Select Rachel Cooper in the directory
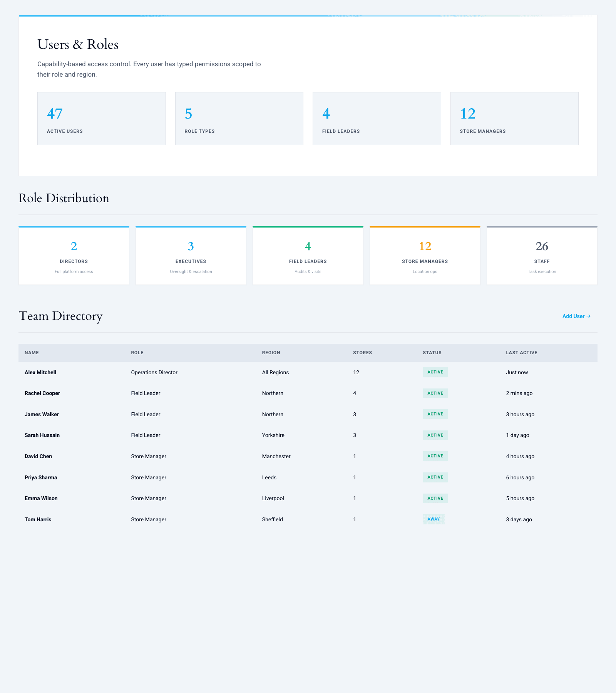The image size is (616, 693). pos(42,393)
